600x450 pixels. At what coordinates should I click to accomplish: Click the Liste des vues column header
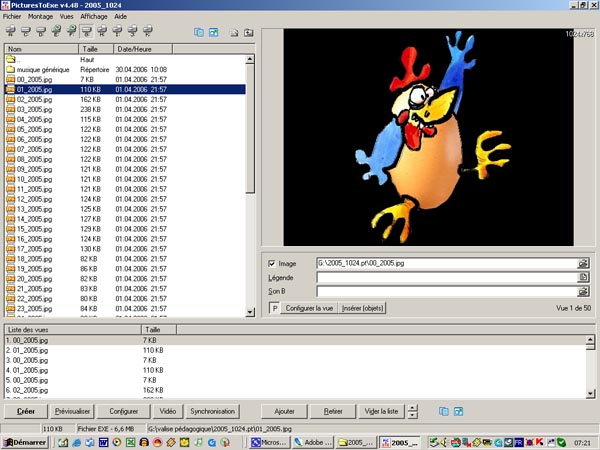click(73, 329)
